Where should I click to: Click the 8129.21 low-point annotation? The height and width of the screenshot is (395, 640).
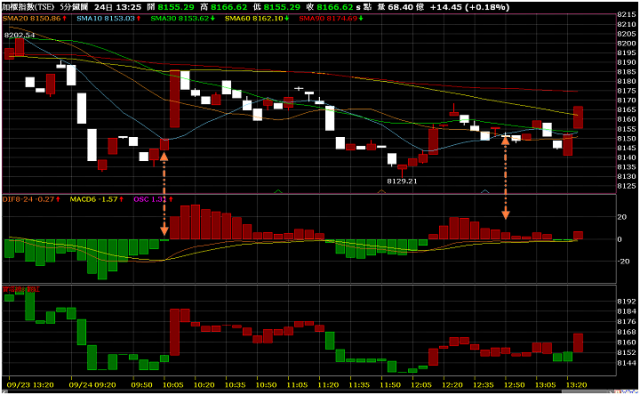tap(402, 181)
